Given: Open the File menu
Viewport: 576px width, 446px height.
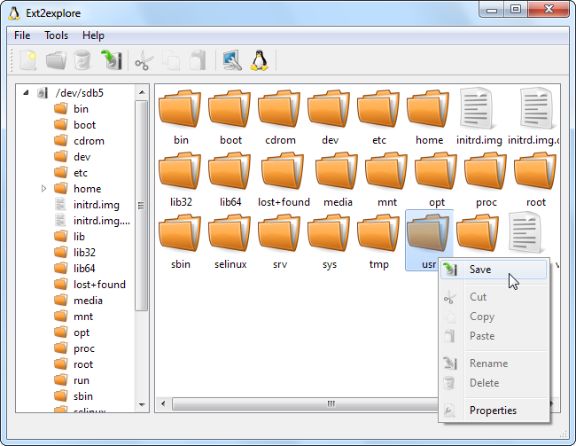Looking at the screenshot, I should (22, 35).
